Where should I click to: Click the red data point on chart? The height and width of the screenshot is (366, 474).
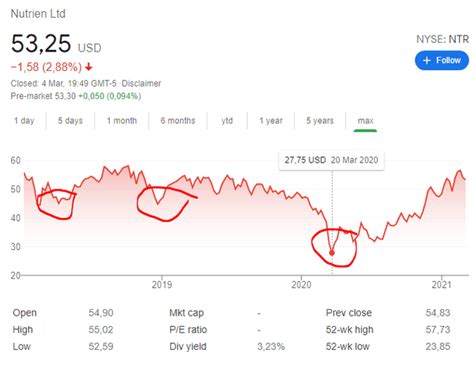332,253
